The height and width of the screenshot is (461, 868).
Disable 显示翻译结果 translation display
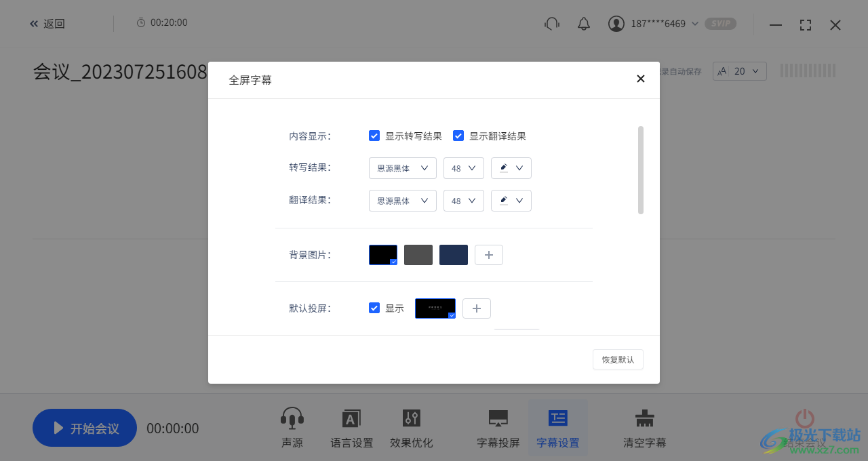click(x=458, y=136)
